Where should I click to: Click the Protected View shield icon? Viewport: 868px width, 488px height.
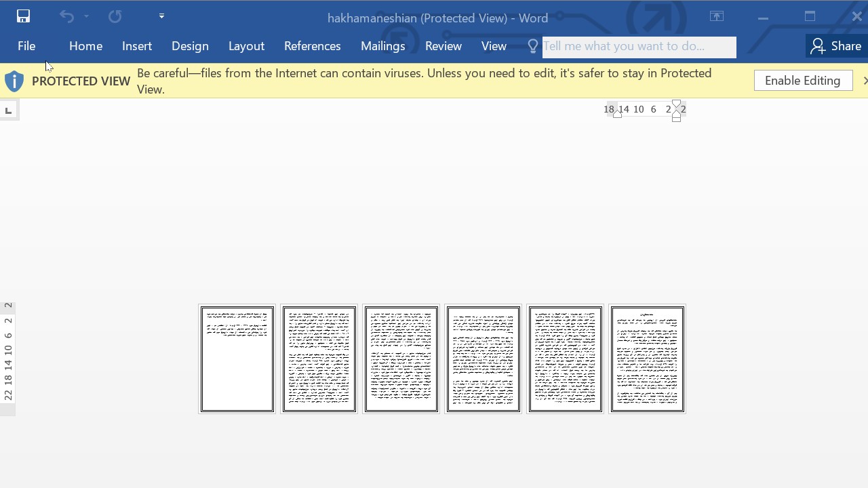[14, 81]
